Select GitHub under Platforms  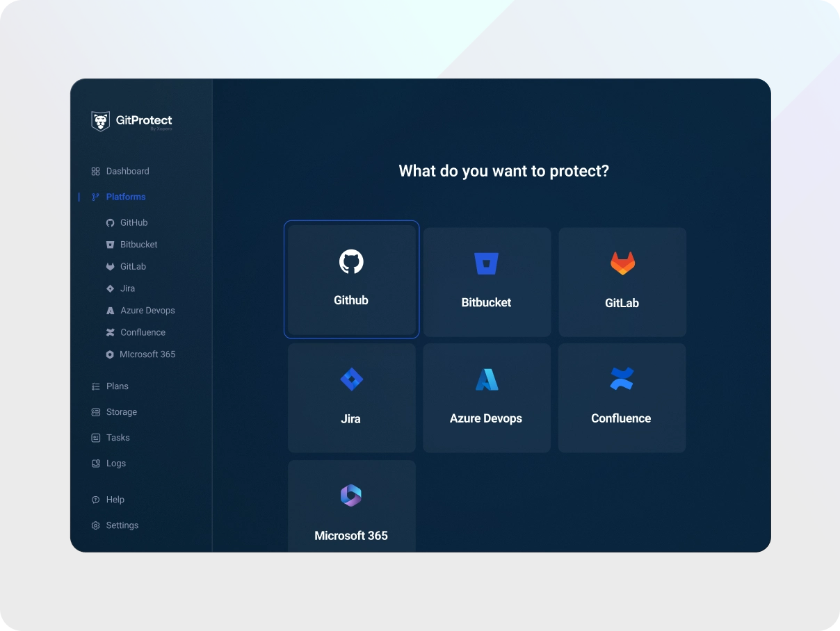(134, 223)
